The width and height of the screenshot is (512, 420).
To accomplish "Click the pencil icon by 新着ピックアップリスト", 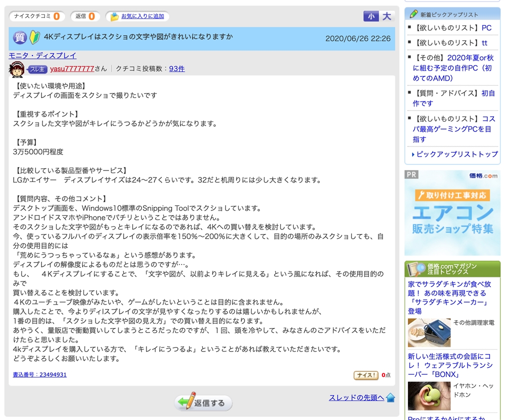I will point(413,14).
